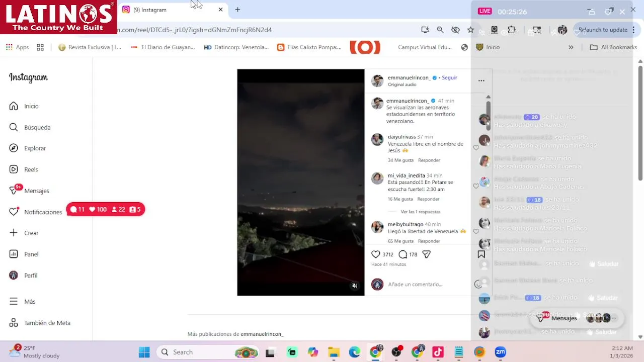Open Datincorp Venezuela bookmark
Image resolution: width=644 pixels, height=362 pixels.
point(236,47)
